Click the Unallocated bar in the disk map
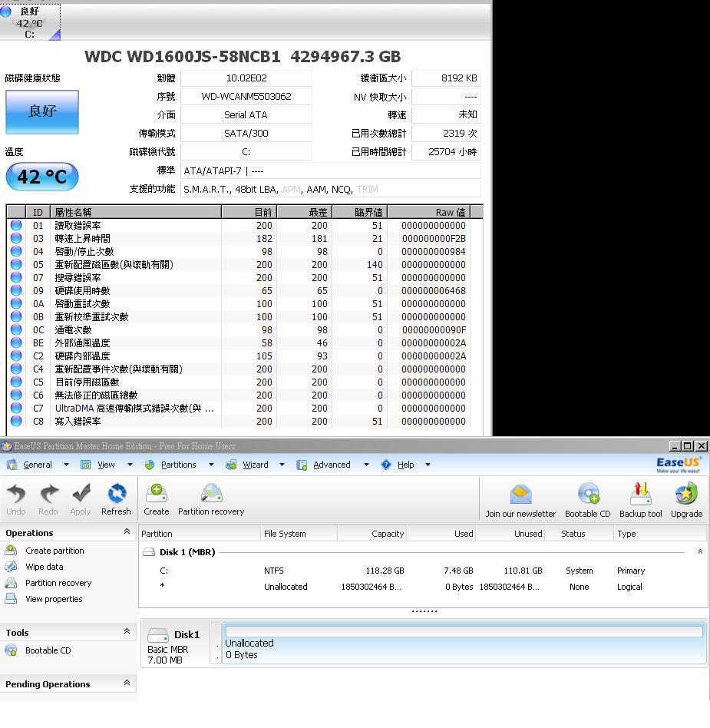 [464, 644]
